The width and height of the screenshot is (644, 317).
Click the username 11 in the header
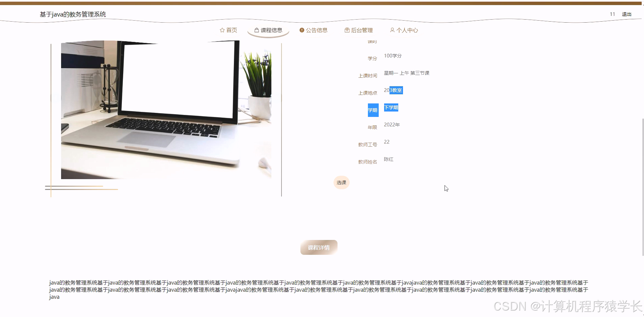(x=612, y=14)
